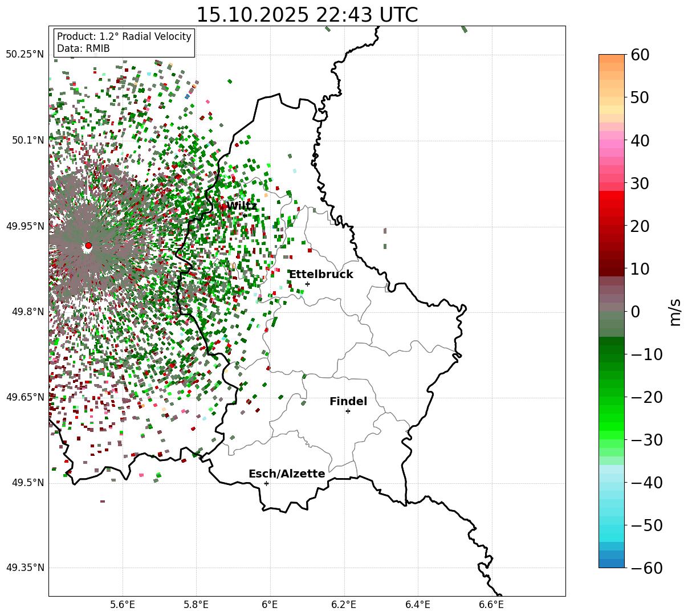Click the −50 value on colorbar
The width and height of the screenshot is (688, 616).
click(x=646, y=525)
